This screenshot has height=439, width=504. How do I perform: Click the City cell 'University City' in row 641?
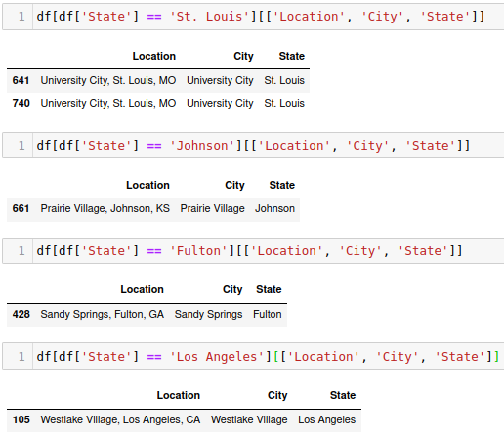pyautogui.click(x=220, y=80)
